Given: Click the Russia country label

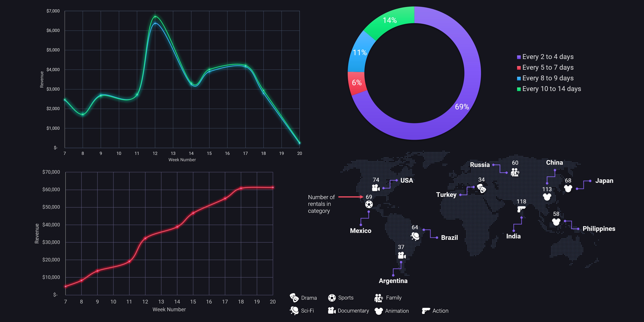Looking at the screenshot, I should [x=480, y=165].
